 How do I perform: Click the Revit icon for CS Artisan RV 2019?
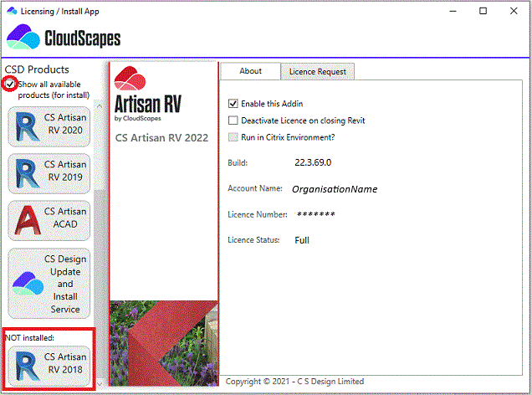coord(28,174)
